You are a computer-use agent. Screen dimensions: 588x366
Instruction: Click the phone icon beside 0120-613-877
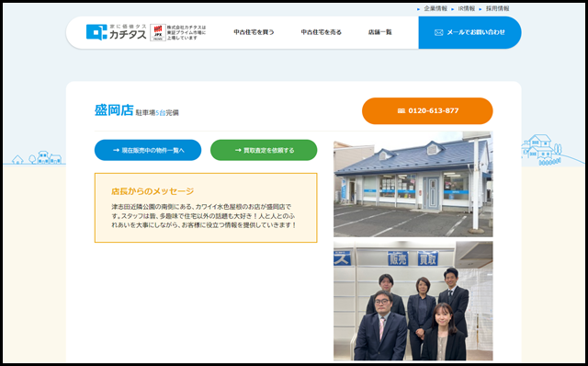[x=401, y=111]
